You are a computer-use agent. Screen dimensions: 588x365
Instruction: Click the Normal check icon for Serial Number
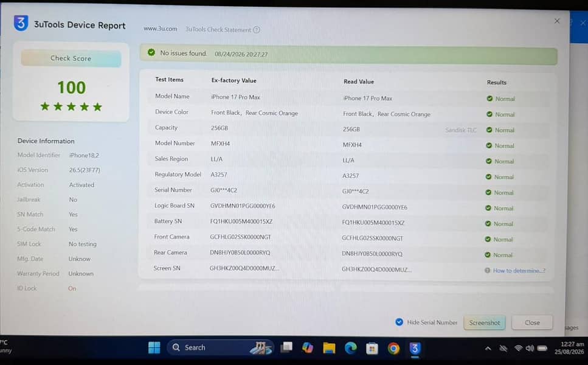point(488,192)
